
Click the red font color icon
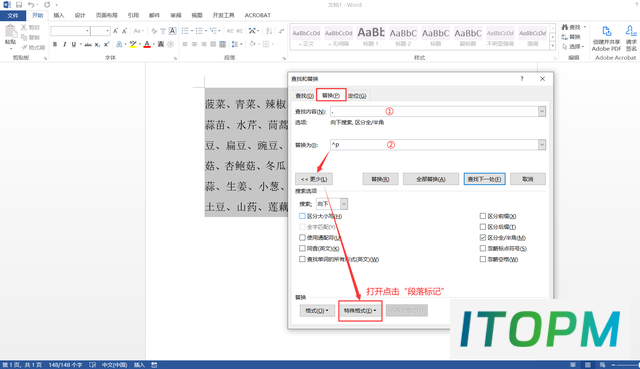click(x=147, y=44)
